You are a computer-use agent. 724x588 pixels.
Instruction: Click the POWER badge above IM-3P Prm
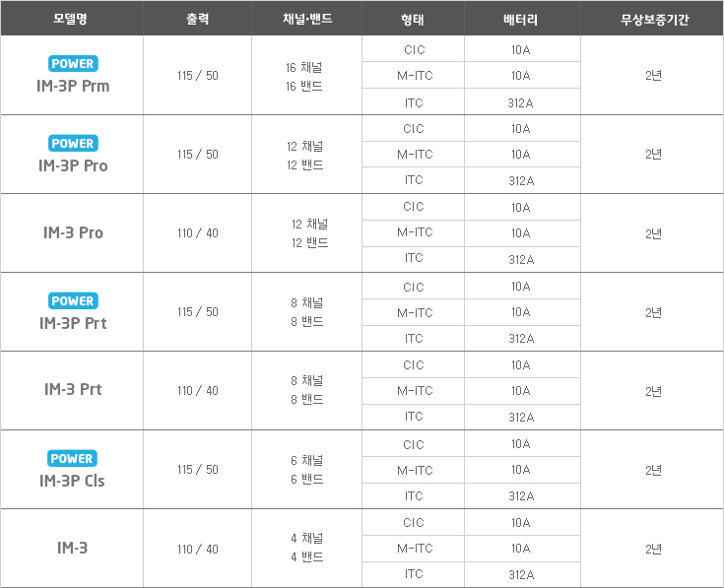[x=73, y=64]
